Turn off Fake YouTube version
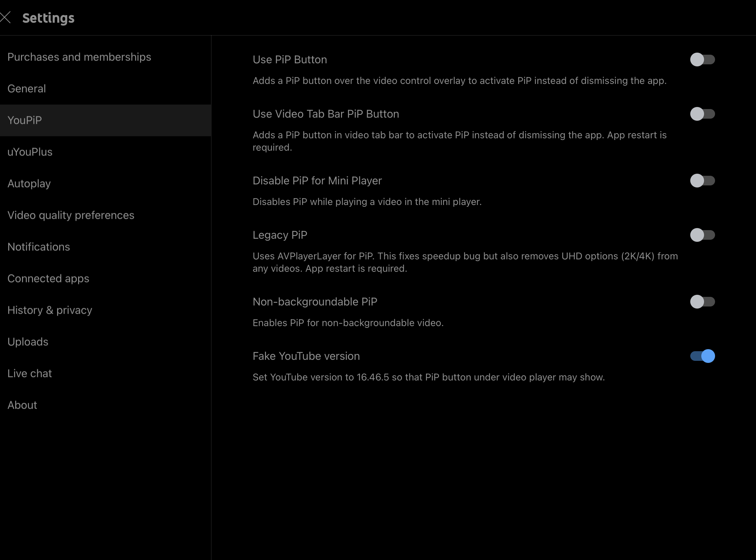The height and width of the screenshot is (560, 756). (703, 356)
